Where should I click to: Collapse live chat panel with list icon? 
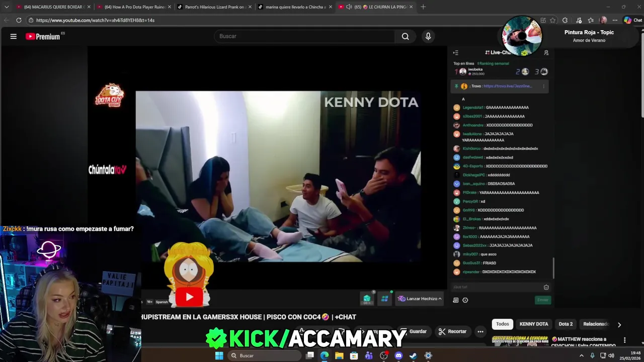(x=455, y=52)
